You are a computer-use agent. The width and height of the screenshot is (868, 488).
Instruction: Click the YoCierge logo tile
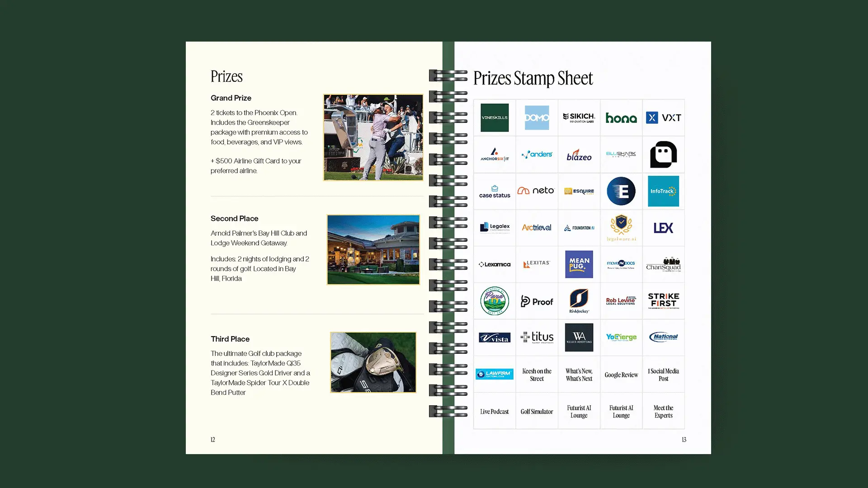pos(621,338)
